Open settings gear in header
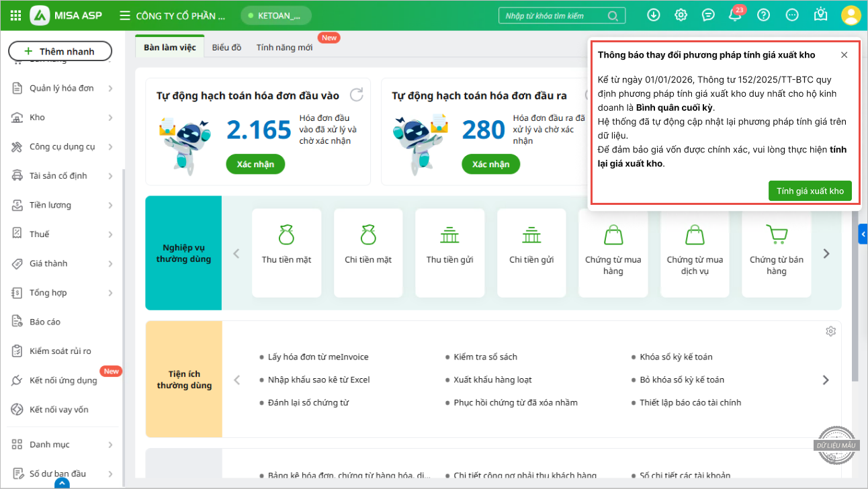868x489 pixels. coord(681,15)
